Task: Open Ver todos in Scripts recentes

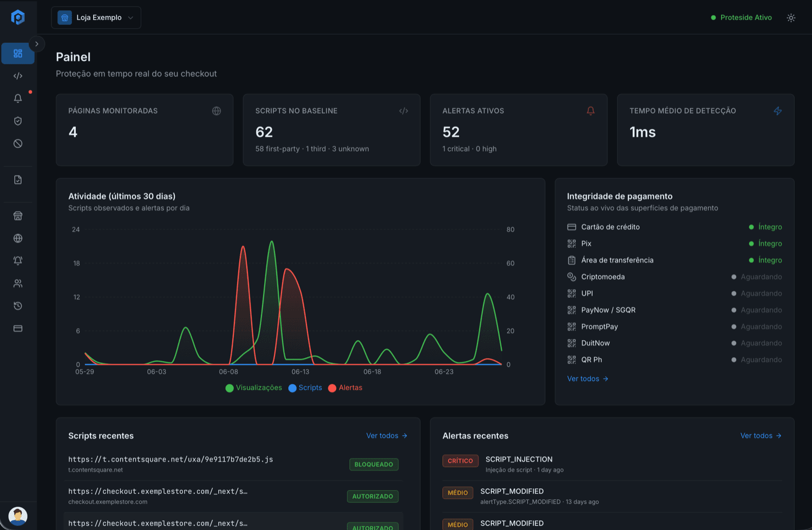Action: click(x=387, y=436)
